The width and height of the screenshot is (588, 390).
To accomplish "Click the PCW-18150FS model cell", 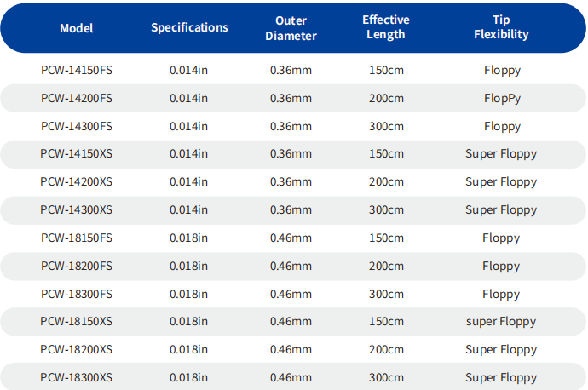I will (77, 238).
